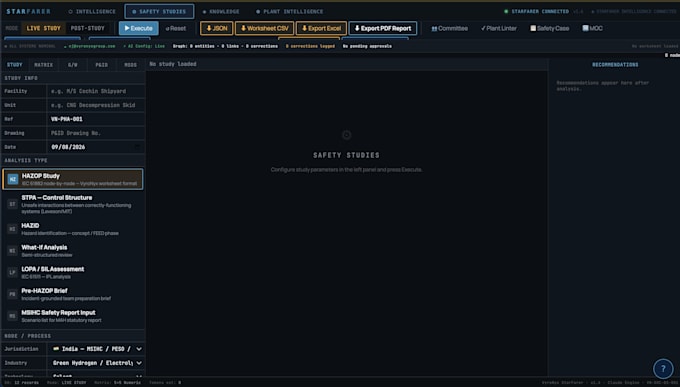Download the Worksheet CSV
The image size is (680, 387).
click(265, 28)
